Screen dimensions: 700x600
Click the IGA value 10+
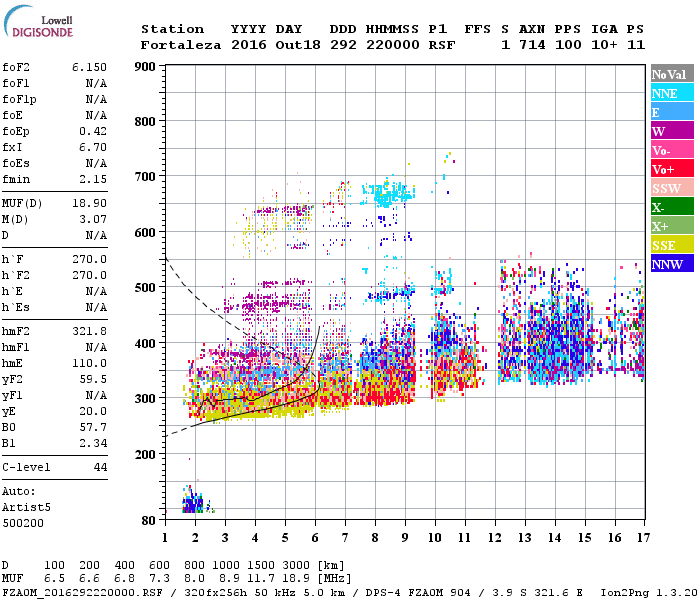point(604,45)
